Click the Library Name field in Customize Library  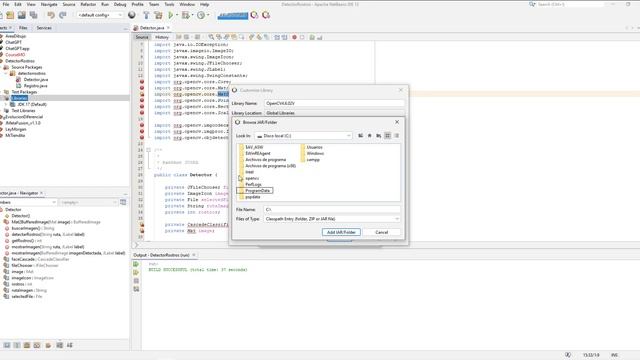[334, 104]
